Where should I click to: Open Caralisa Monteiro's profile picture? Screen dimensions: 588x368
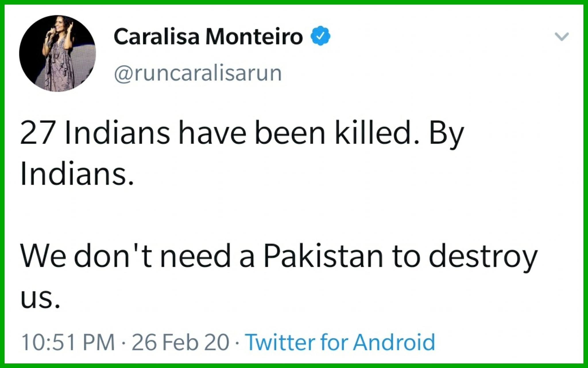pyautogui.click(x=57, y=54)
